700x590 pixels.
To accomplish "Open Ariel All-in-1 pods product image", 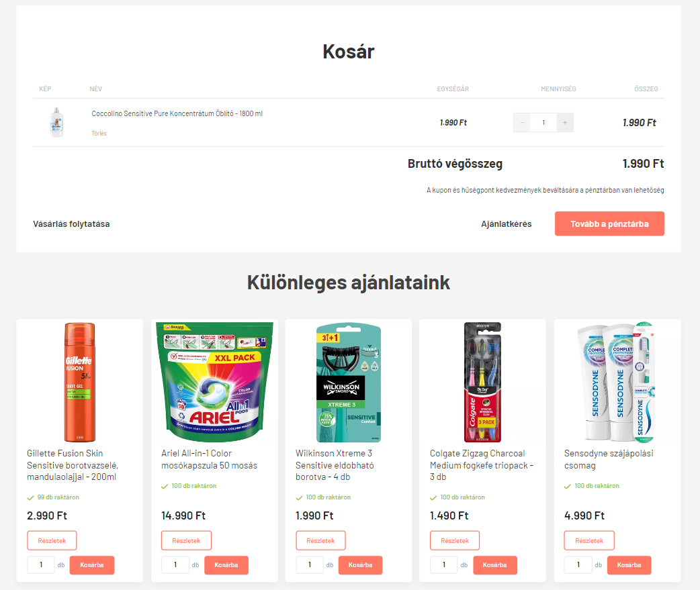I will (214, 382).
